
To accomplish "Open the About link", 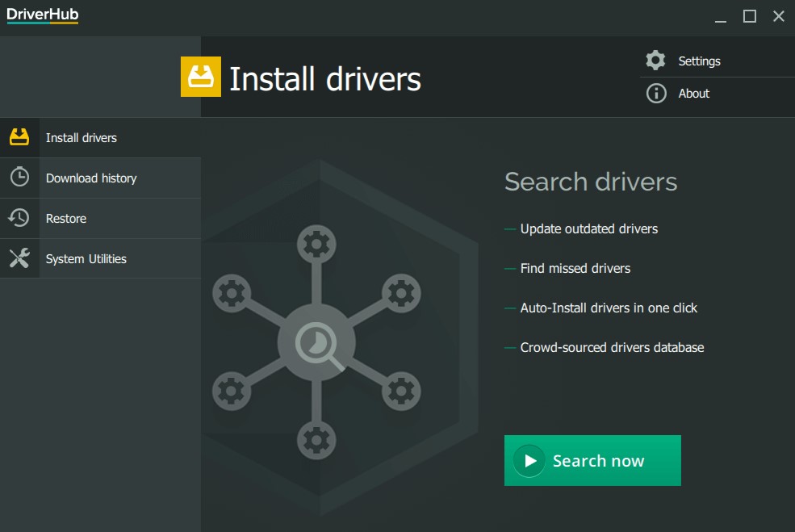I will pos(693,94).
